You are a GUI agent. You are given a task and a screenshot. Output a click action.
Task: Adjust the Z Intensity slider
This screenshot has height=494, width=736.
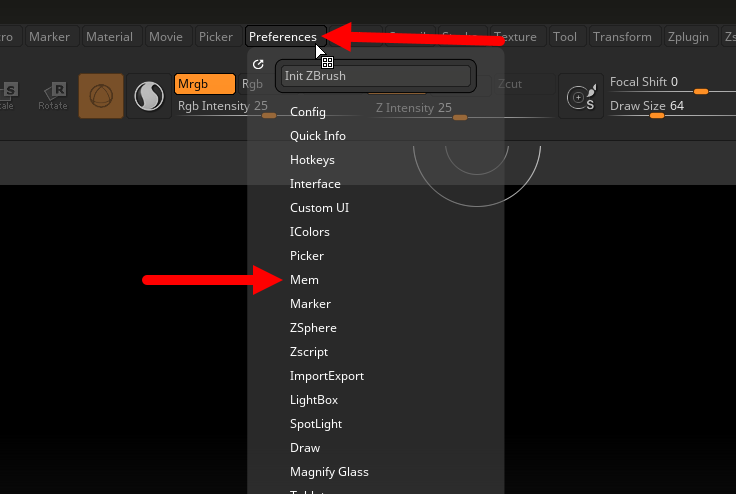(x=463, y=109)
